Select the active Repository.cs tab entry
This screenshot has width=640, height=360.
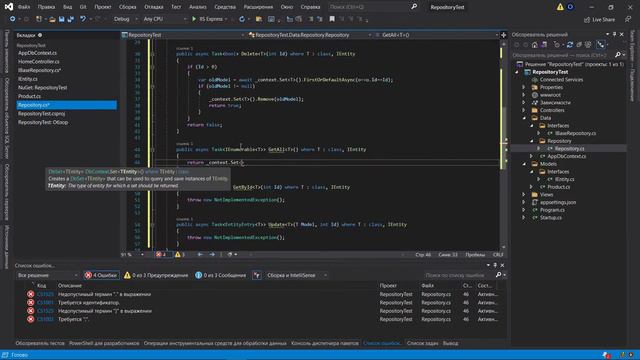click(67, 105)
